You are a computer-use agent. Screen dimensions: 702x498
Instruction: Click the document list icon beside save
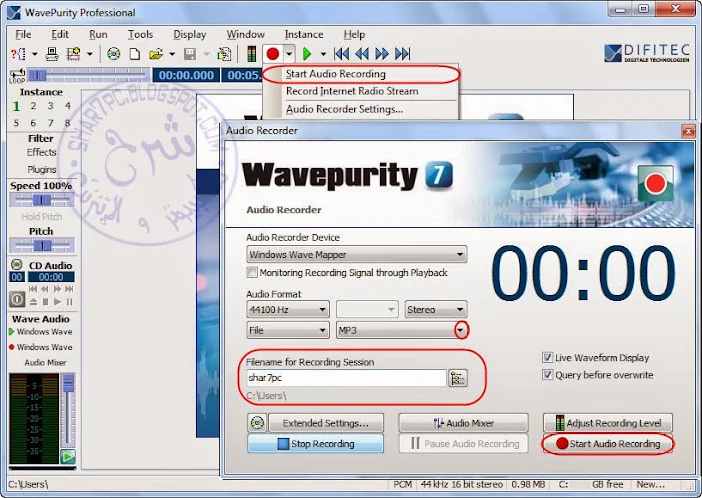[x=224, y=54]
